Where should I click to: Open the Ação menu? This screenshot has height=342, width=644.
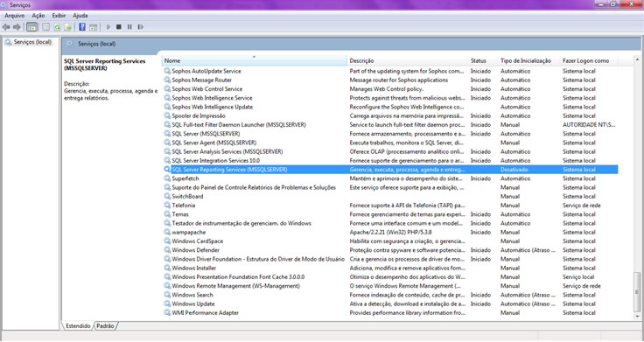[x=38, y=16]
